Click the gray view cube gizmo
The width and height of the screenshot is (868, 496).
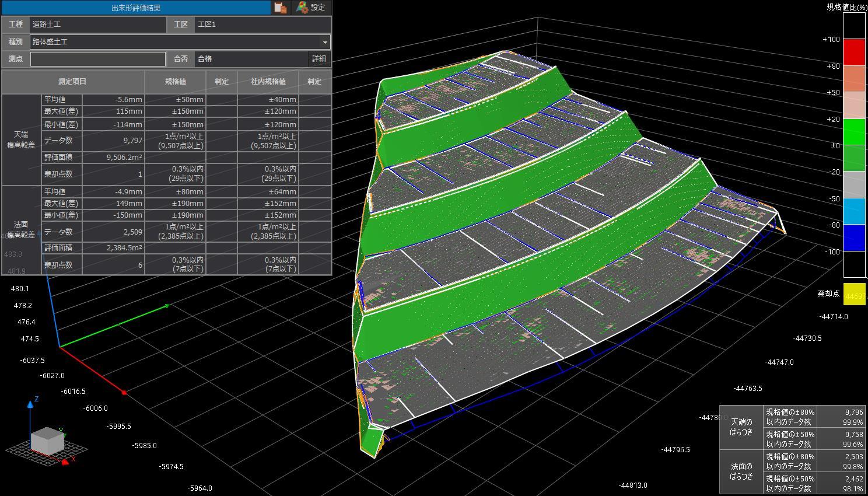[47, 441]
